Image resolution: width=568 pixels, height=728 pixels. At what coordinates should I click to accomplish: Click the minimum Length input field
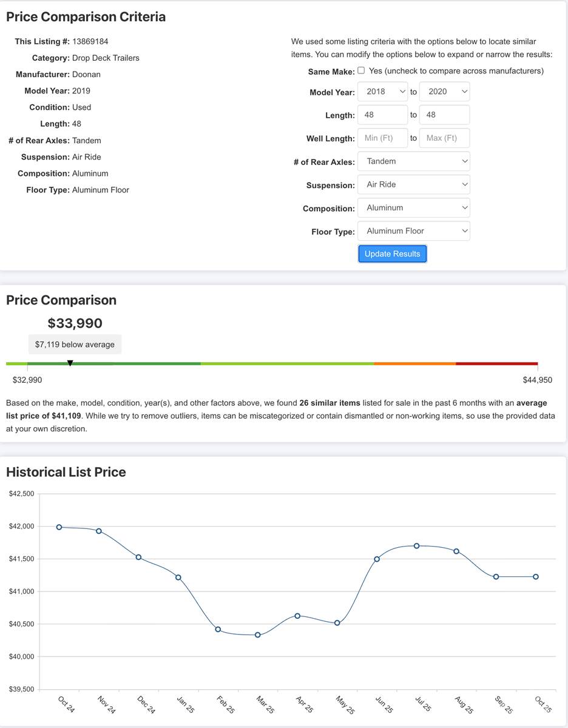point(382,115)
